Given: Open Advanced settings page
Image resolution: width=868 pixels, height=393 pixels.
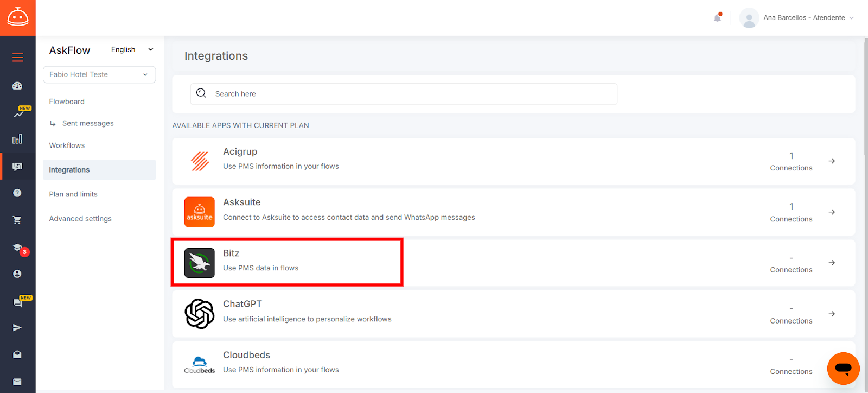Looking at the screenshot, I should click(80, 219).
